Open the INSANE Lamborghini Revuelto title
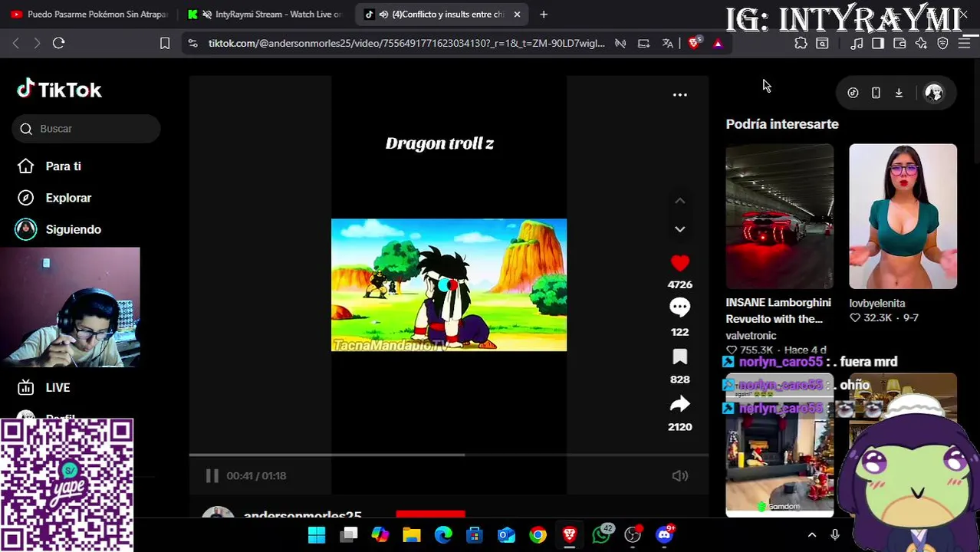 click(x=778, y=310)
